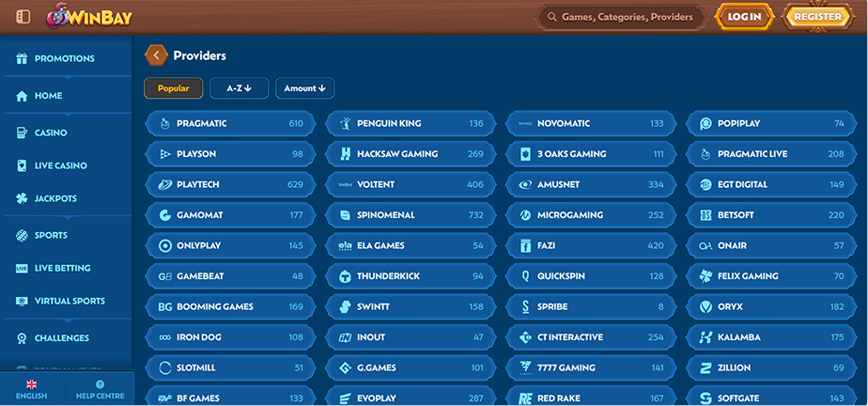Click the REGISTER button
The width and height of the screenshot is (868, 406).
[817, 17]
